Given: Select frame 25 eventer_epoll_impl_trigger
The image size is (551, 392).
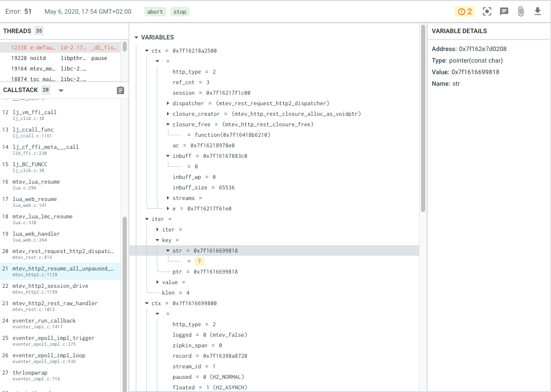Looking at the screenshot, I should point(61,341).
